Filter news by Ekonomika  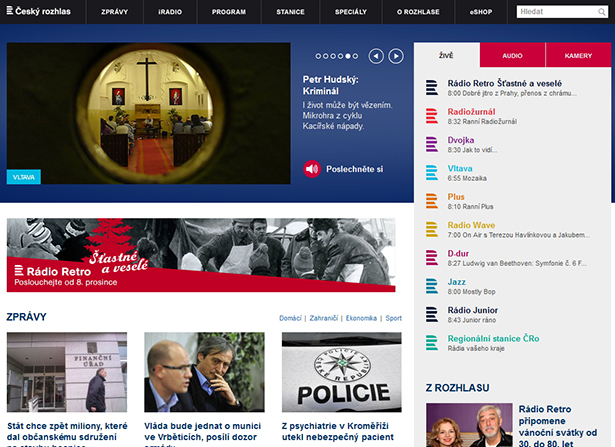(361, 318)
